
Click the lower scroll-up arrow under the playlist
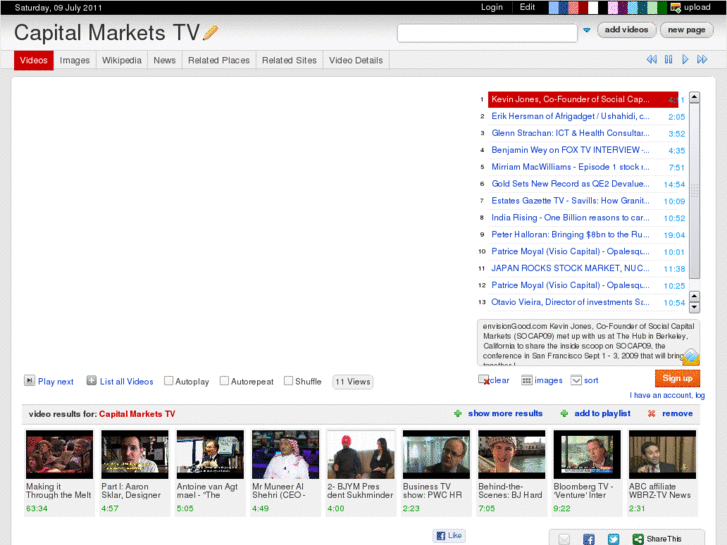tap(694, 296)
